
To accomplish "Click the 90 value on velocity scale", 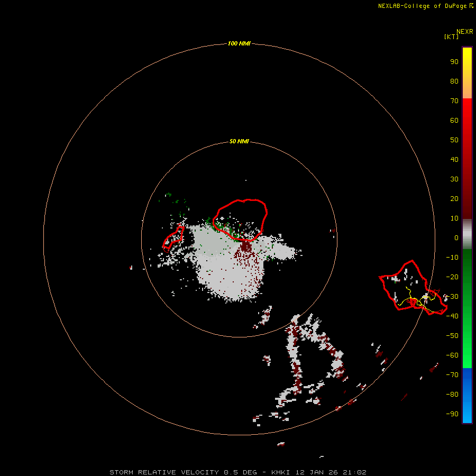I will (454, 62).
